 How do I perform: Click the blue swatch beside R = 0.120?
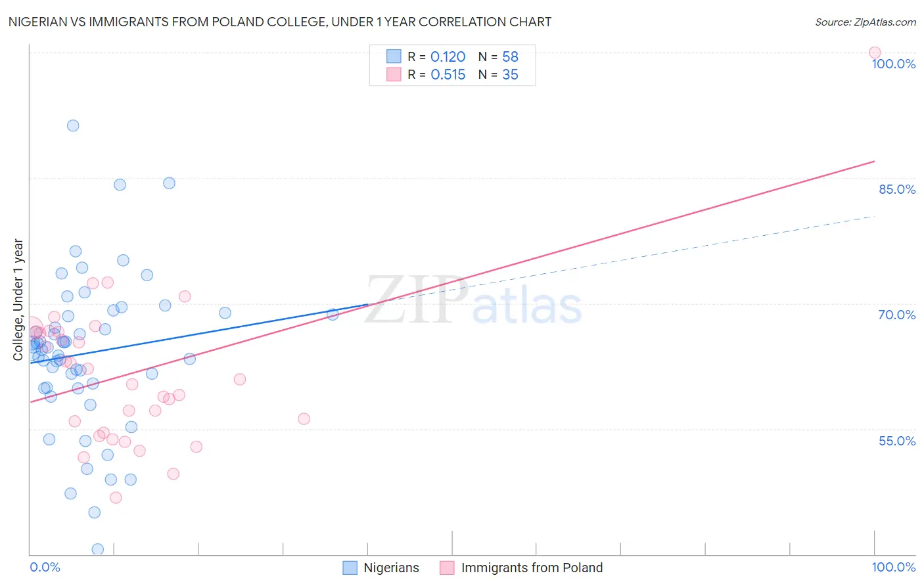tap(394, 56)
